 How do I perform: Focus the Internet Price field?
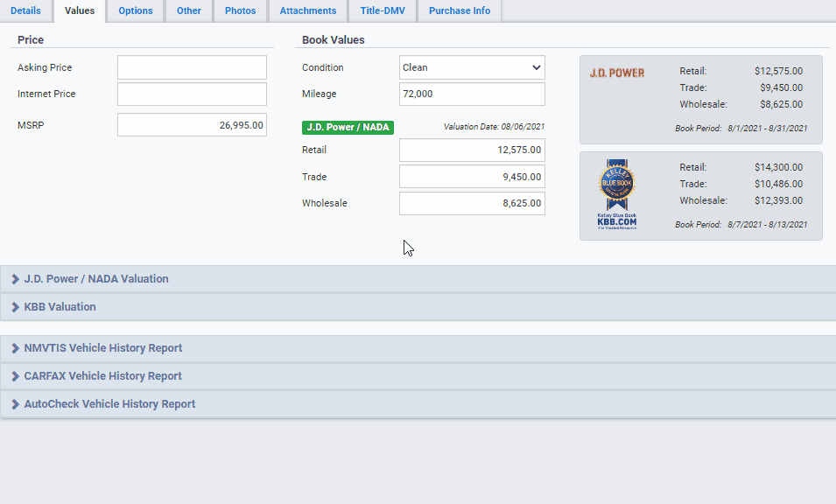pyautogui.click(x=192, y=94)
